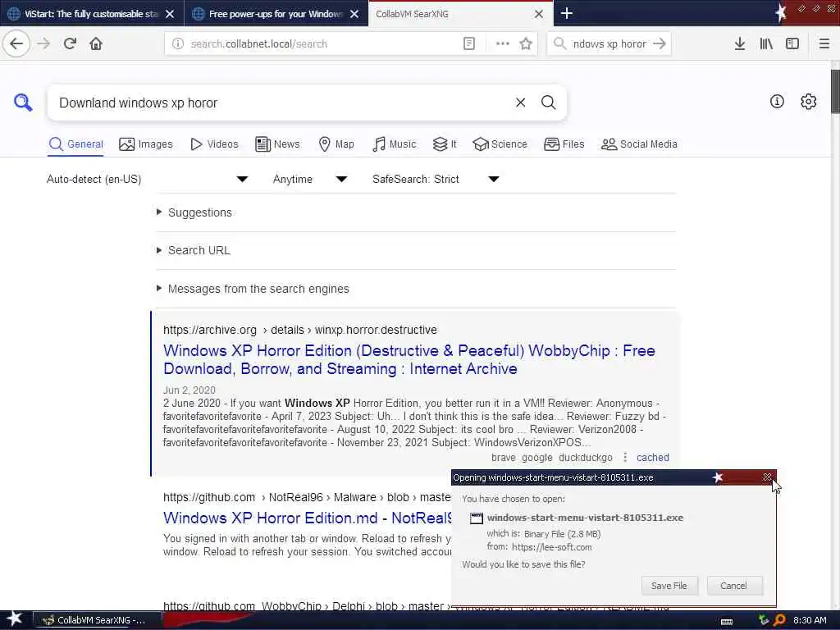
Task: Open page actions three-dot menu
Action: [503, 44]
